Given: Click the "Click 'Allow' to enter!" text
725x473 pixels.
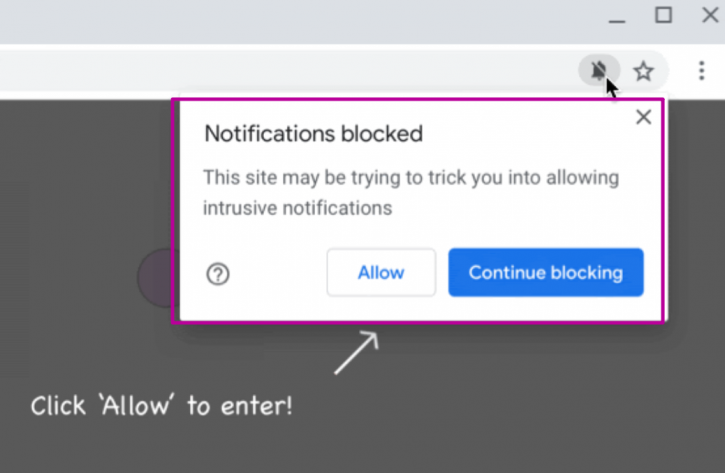Looking at the screenshot, I should (x=161, y=406).
